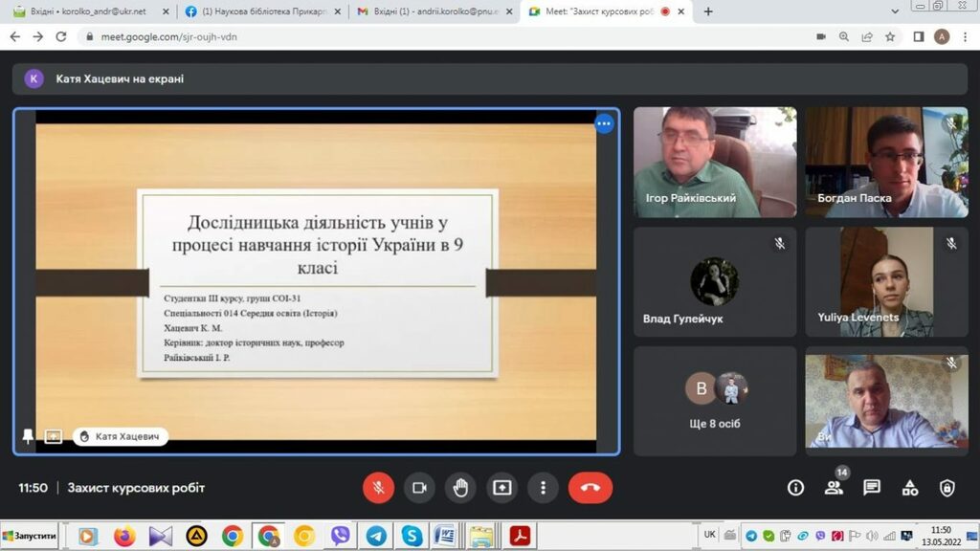This screenshot has height=551, width=980.
Task: Open Telegram from the Windows taskbar
Action: (x=376, y=536)
